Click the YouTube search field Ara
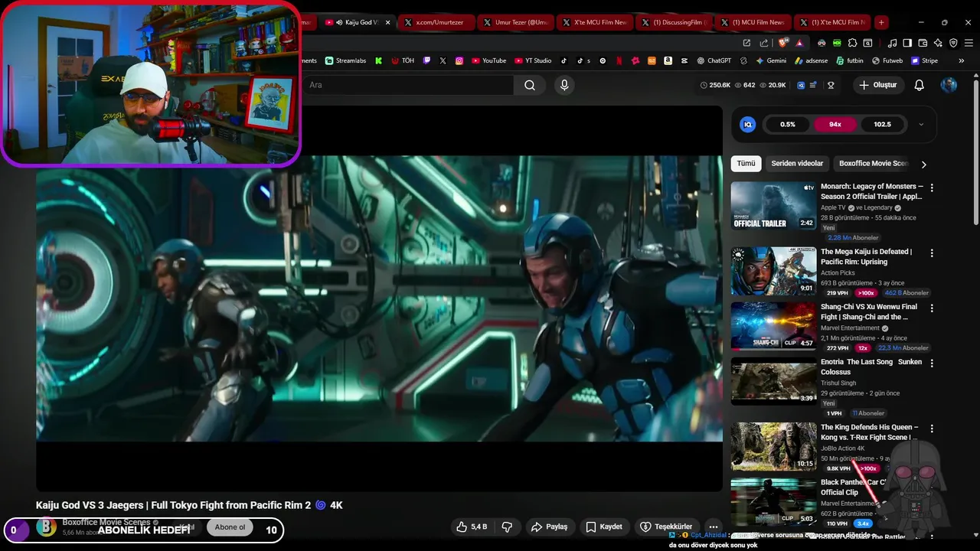980x551 pixels. point(407,85)
